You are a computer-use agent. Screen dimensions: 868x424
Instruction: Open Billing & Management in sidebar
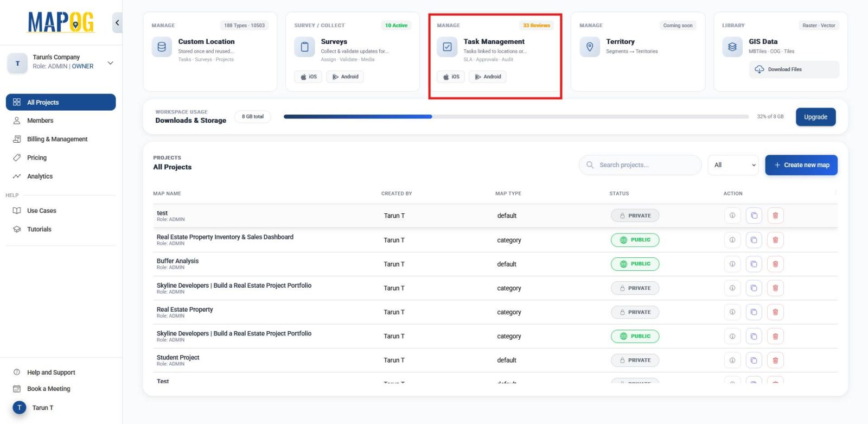coord(57,139)
